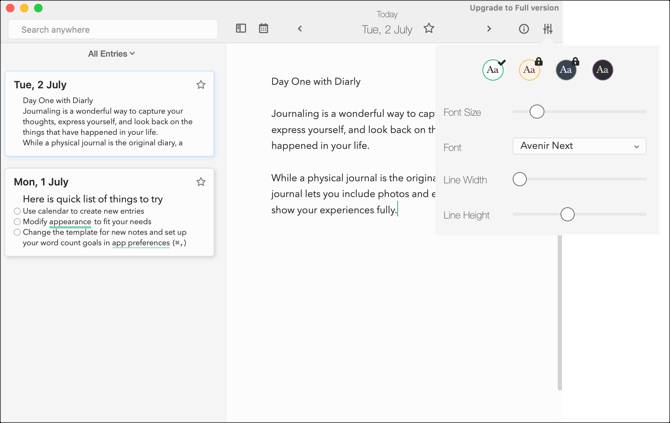Click the Upgrade to Full version link
Screen dimensions: 670x423
[514, 8]
